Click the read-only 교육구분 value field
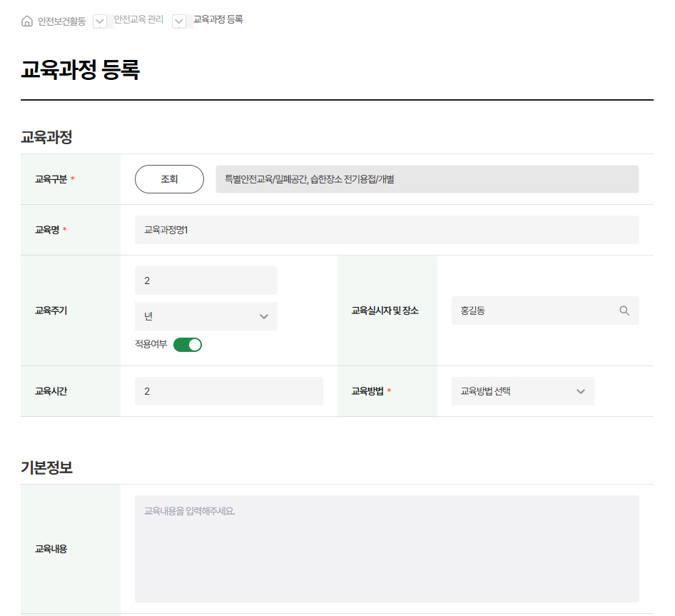 click(427, 179)
